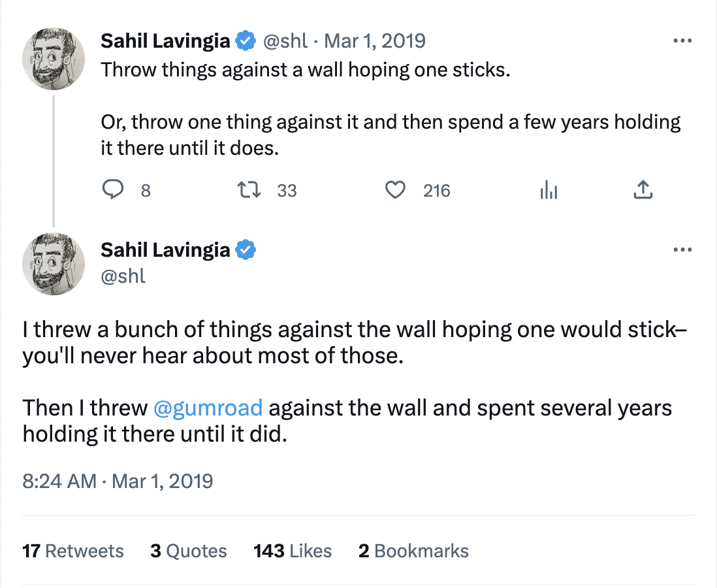Open Sahil Lavingia name on first tweet
717x588 pixels.
tap(165, 41)
